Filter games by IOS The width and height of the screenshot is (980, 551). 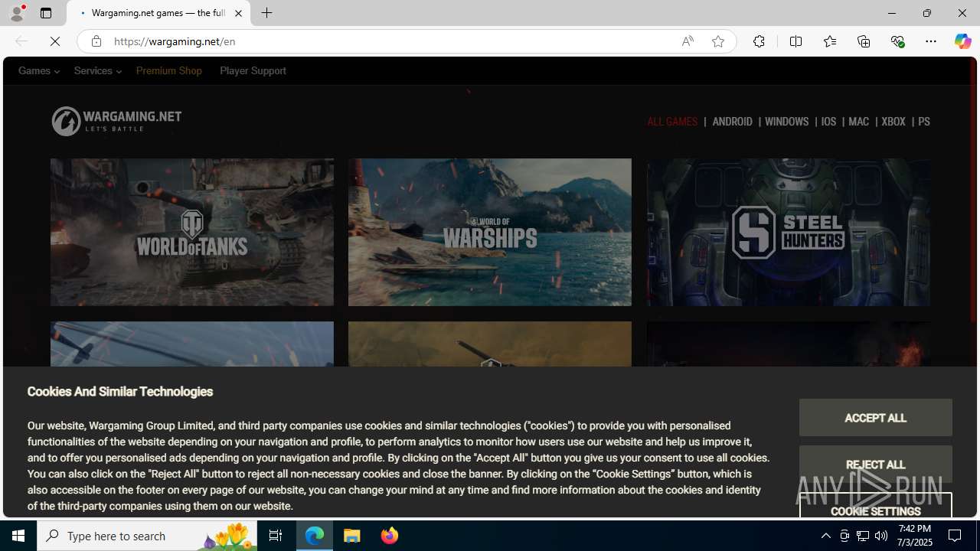tap(828, 122)
